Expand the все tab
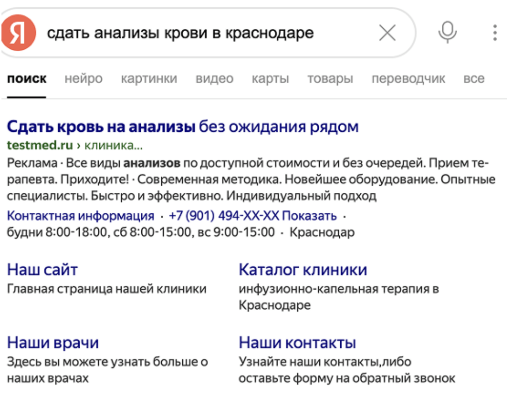The height and width of the screenshot is (420, 525). pos(474,79)
